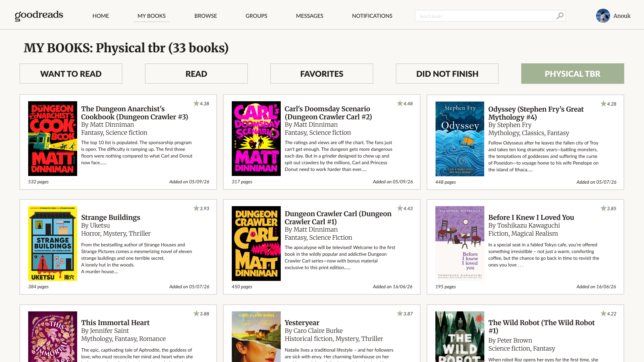Switch to the READ shelf
This screenshot has height=362, width=644.
[196, 74]
